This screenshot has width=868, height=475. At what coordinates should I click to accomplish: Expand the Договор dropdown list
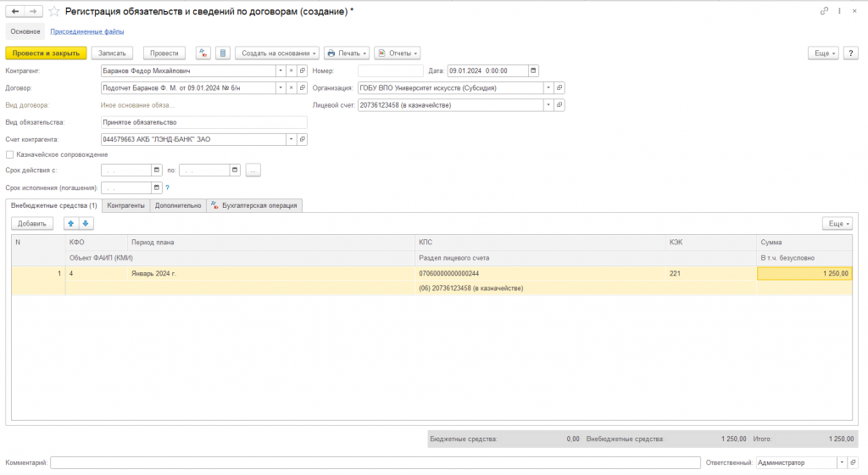click(281, 88)
